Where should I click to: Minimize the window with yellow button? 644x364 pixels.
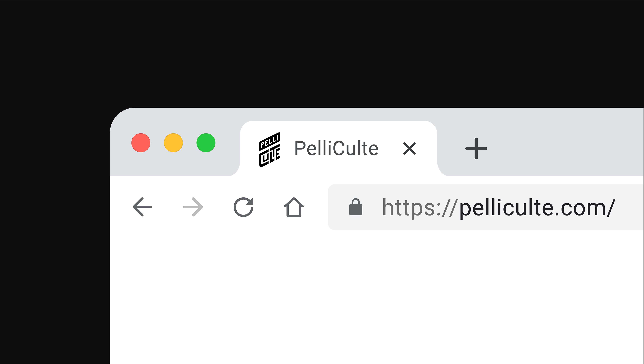[x=173, y=143]
